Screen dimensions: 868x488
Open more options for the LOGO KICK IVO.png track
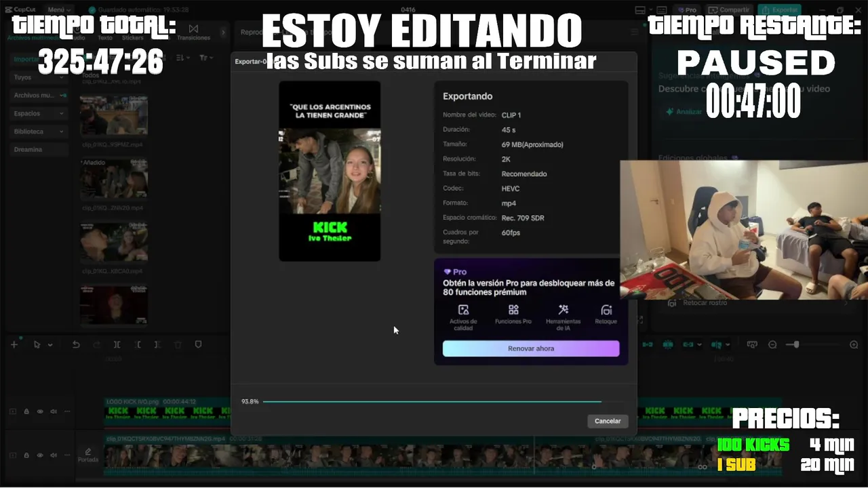(66, 411)
